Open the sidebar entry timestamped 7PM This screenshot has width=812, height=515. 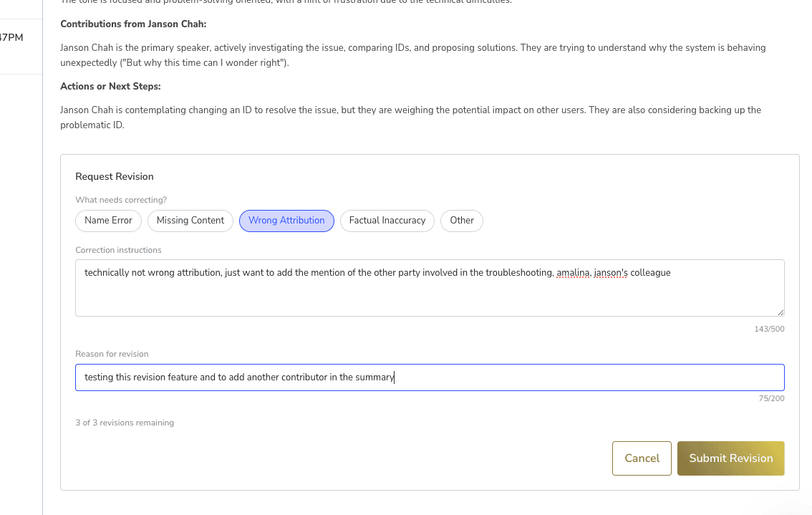pos(13,38)
